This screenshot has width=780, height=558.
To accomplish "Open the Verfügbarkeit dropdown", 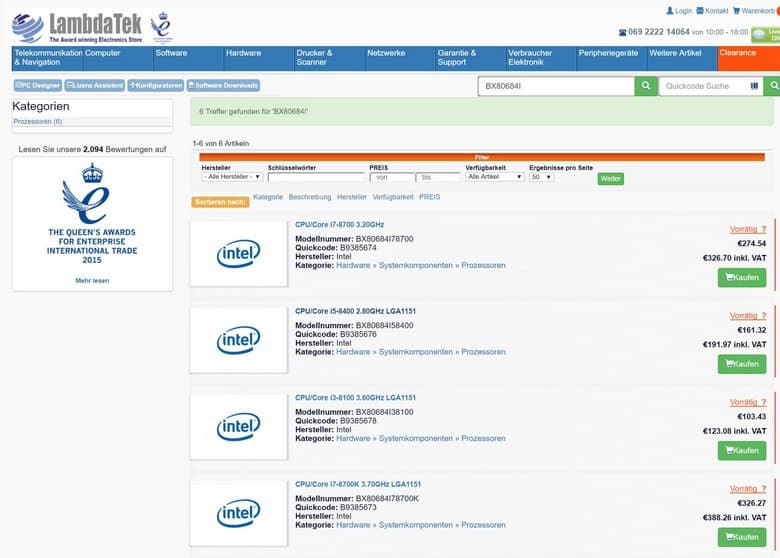I will coord(495,177).
